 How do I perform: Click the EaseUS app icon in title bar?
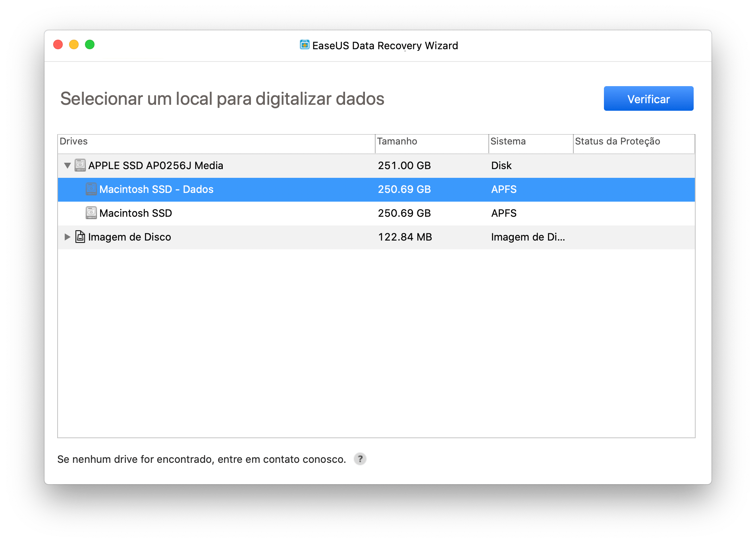coord(305,45)
